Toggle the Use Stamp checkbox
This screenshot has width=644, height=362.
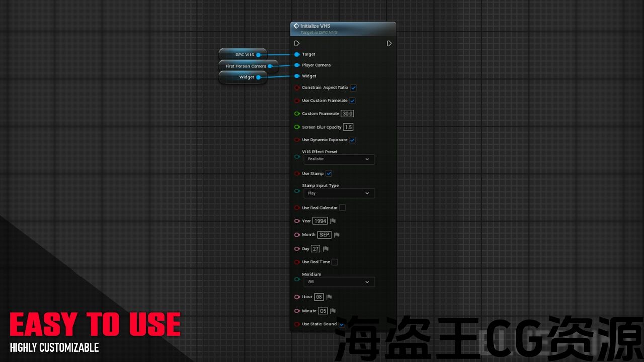(329, 174)
